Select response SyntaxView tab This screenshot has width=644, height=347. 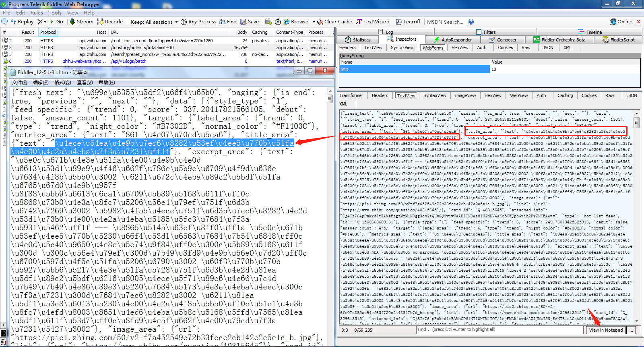(x=435, y=95)
